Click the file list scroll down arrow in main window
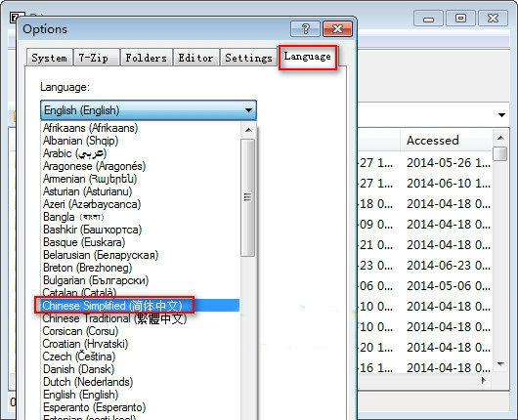The height and width of the screenshot is (420, 518). click(500, 364)
